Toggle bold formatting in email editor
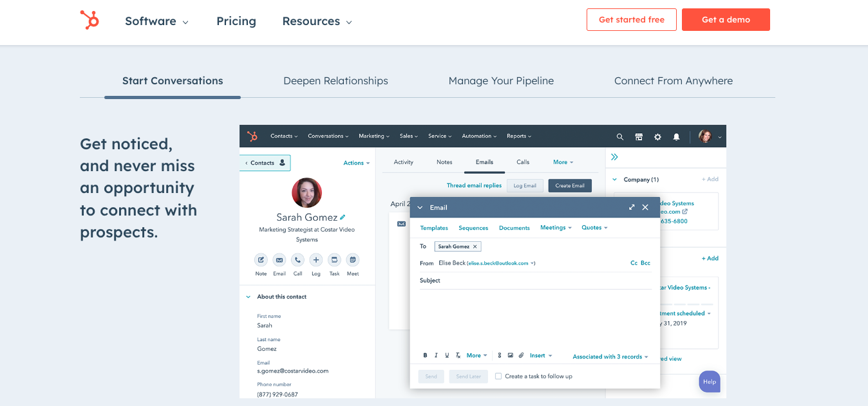The height and width of the screenshot is (406, 868). point(425,356)
